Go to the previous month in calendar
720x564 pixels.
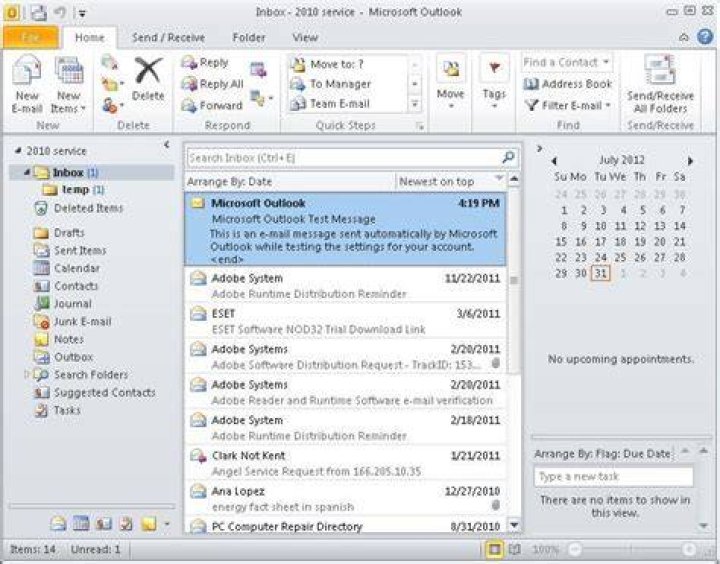pyautogui.click(x=554, y=161)
